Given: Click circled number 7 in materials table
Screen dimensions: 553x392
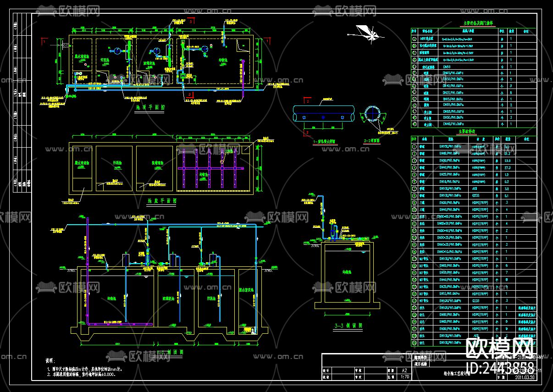Looking at the screenshot, I should [414, 189].
